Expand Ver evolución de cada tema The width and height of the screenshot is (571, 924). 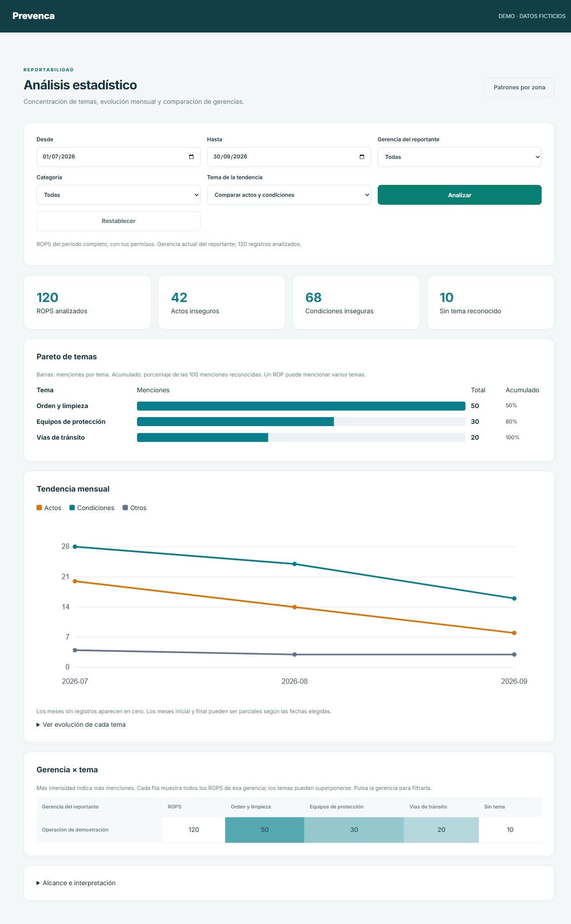81,724
